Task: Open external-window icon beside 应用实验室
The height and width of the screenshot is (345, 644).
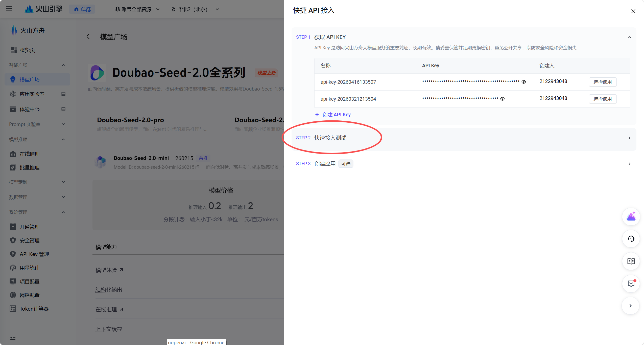Action: click(63, 94)
